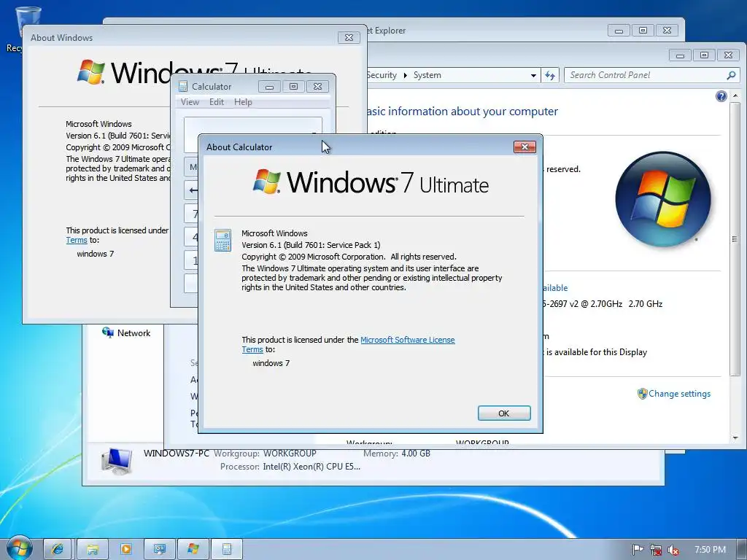Screen dimensions: 747x560
Task: Maximize the Calculator window
Action: [x=293, y=87]
